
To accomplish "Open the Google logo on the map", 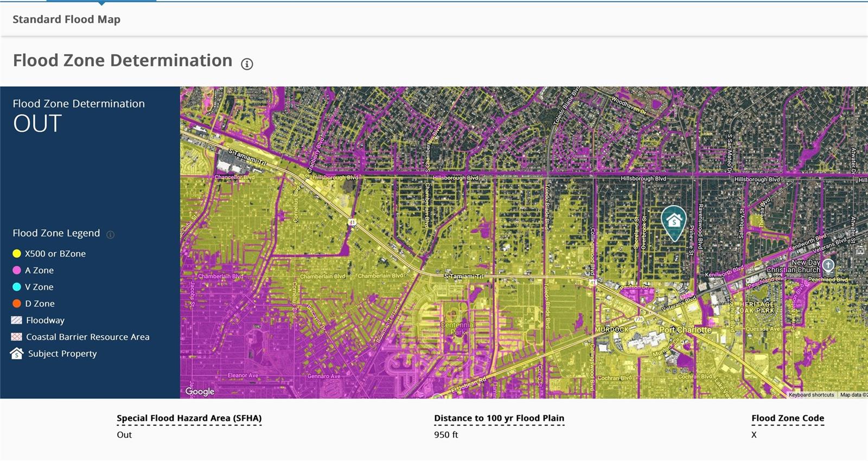I will coord(200,391).
